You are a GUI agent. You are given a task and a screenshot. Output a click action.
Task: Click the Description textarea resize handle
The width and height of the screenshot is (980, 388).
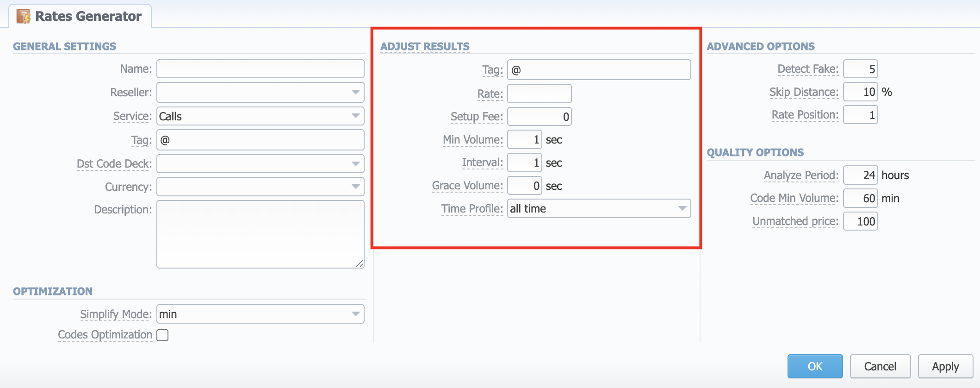click(360, 263)
